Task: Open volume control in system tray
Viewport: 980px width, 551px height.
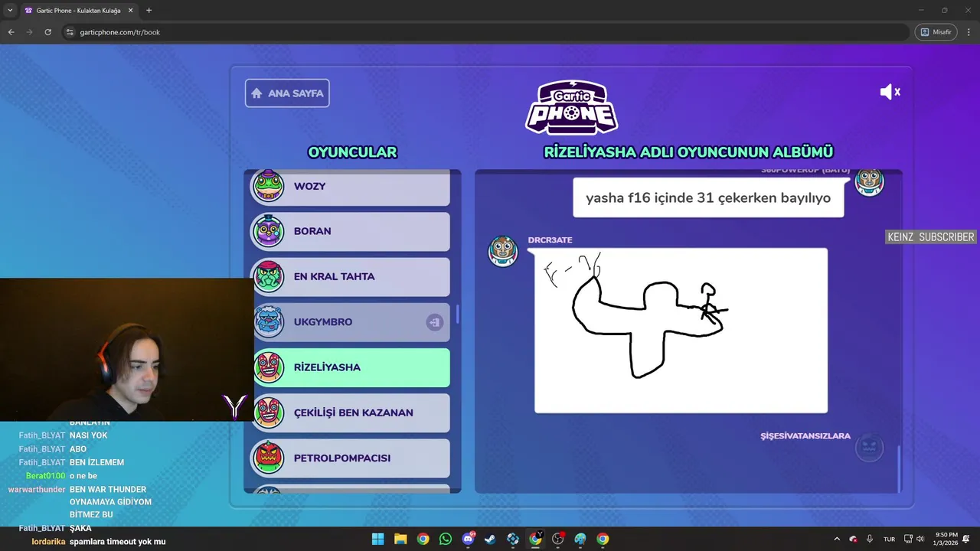Action: [920, 539]
